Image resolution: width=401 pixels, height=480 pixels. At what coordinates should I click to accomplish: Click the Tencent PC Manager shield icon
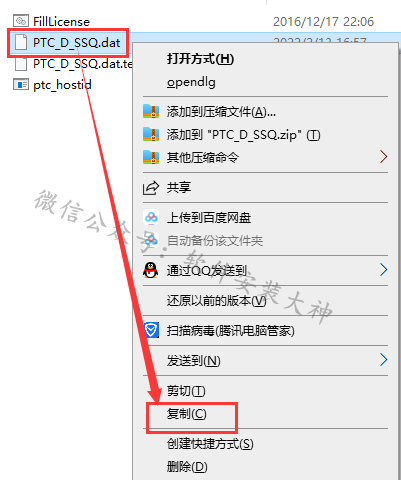click(151, 330)
